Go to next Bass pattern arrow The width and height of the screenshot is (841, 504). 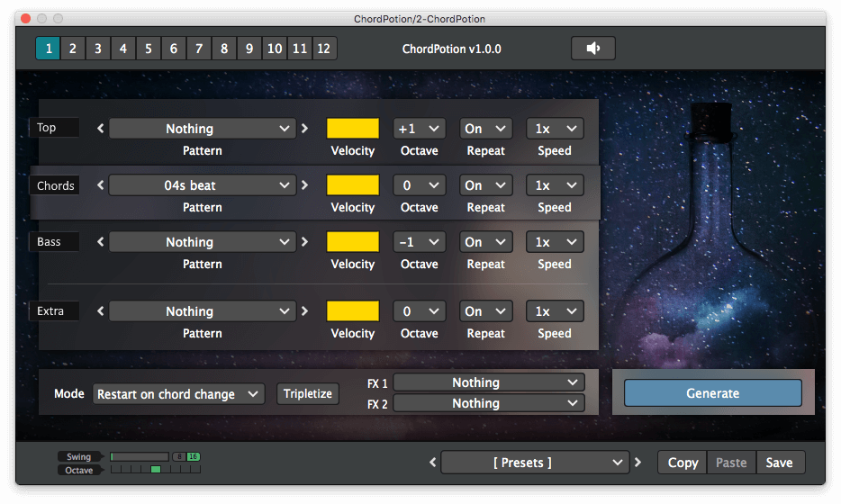tap(304, 242)
